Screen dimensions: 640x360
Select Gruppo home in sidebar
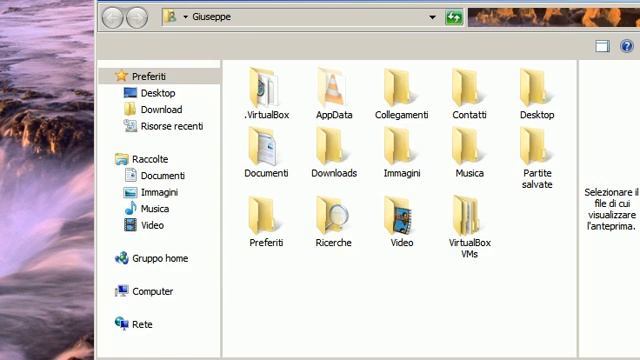click(x=160, y=258)
